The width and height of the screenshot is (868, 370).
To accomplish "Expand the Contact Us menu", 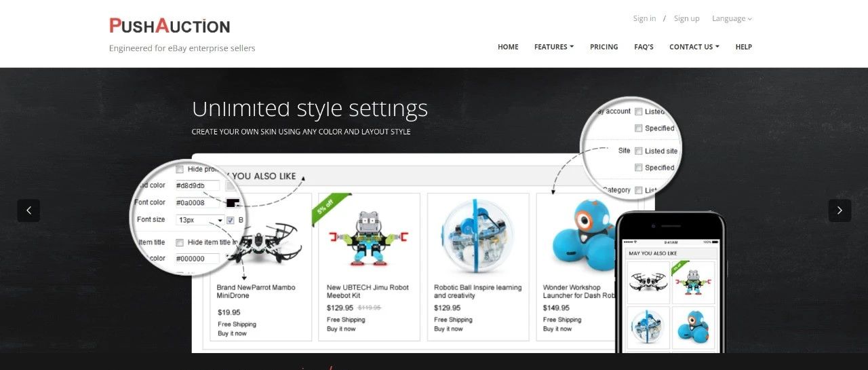I will [x=694, y=47].
